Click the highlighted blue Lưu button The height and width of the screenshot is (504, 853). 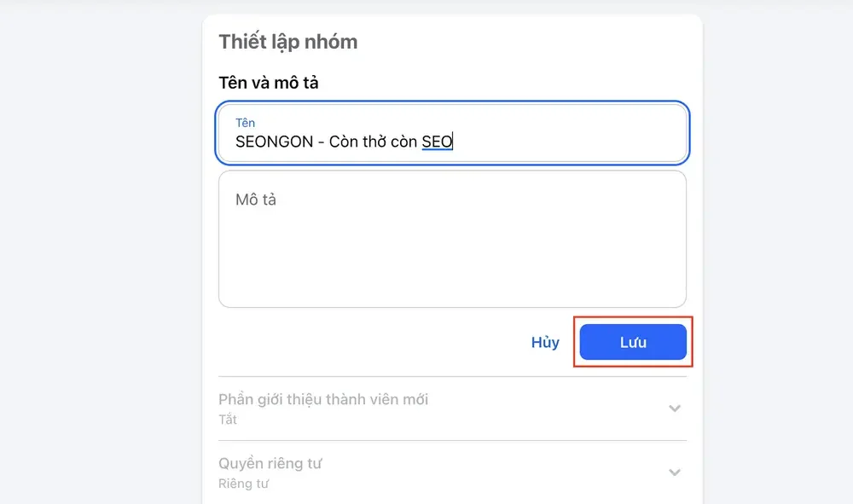(x=632, y=341)
